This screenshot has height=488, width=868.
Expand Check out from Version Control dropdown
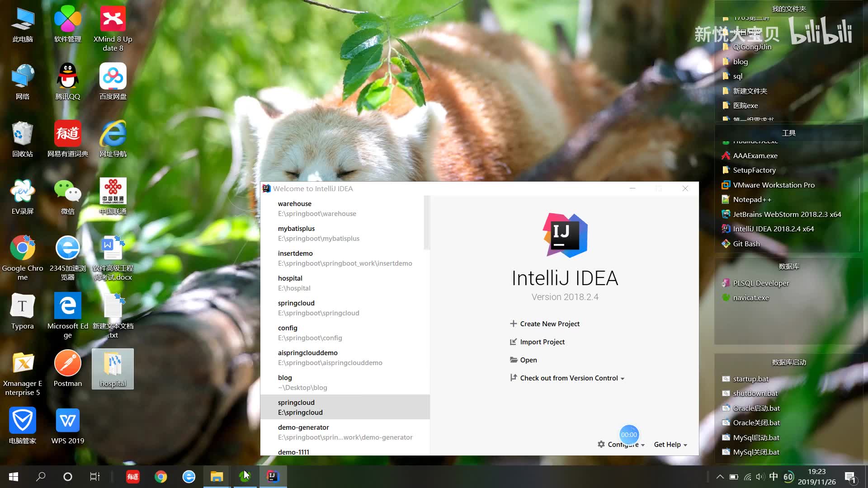coord(623,378)
